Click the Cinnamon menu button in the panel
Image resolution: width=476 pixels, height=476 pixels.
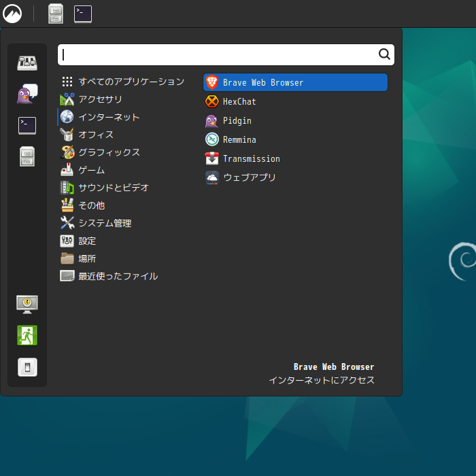pos(13,14)
